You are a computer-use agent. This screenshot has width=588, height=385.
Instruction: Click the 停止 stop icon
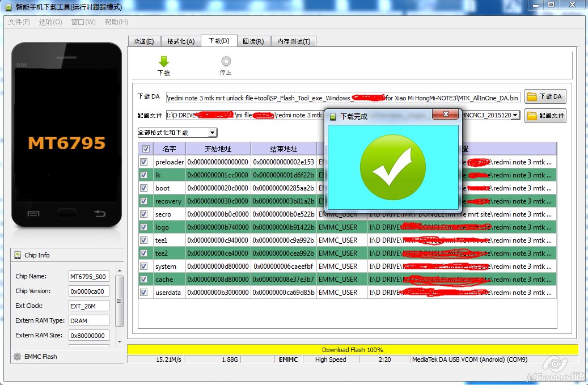pos(226,61)
